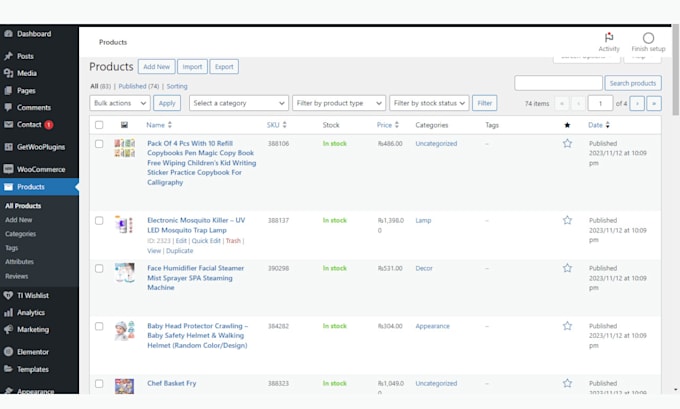This screenshot has height=409, width=680.
Task: Click Add New button beside Products heading
Action: (x=157, y=66)
